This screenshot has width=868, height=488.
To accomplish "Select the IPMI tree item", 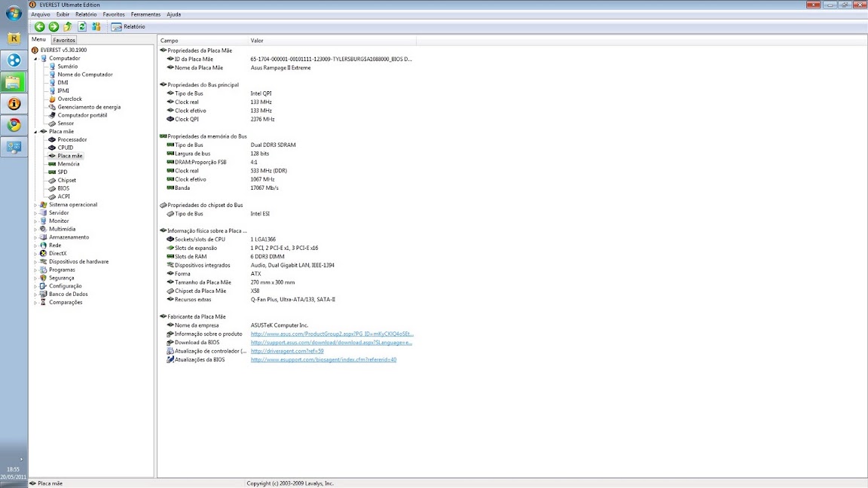I will point(63,90).
